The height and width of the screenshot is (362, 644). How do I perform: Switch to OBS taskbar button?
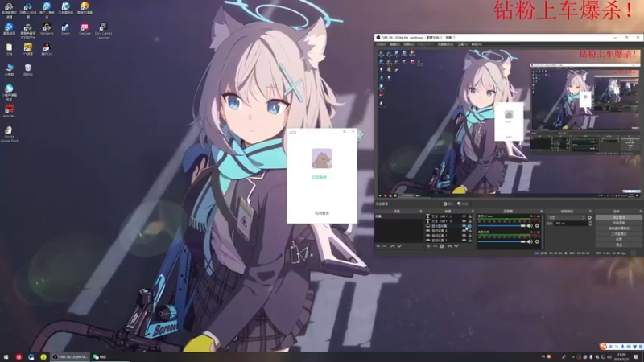point(70,356)
